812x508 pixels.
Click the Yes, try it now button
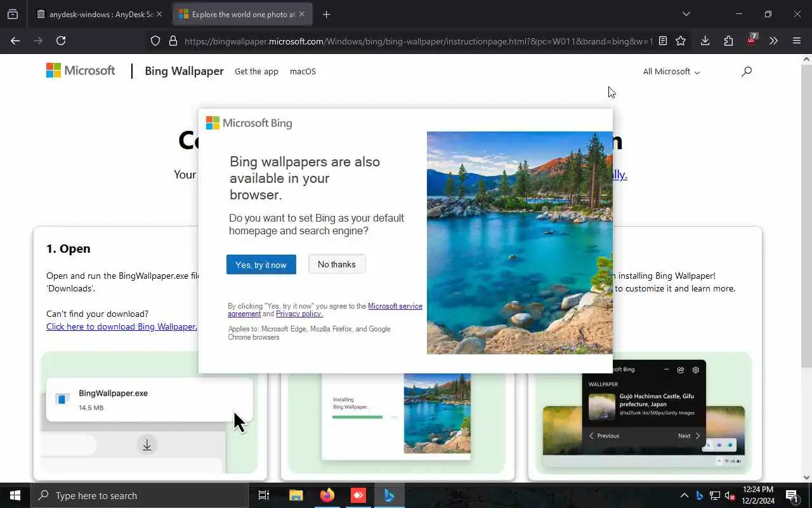pyautogui.click(x=261, y=265)
